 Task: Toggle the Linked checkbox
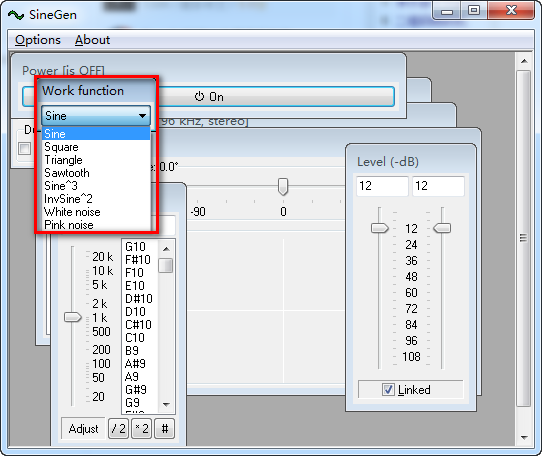388,390
